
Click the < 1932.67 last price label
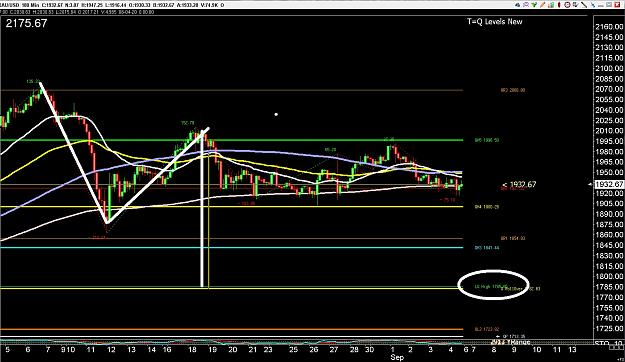519,184
